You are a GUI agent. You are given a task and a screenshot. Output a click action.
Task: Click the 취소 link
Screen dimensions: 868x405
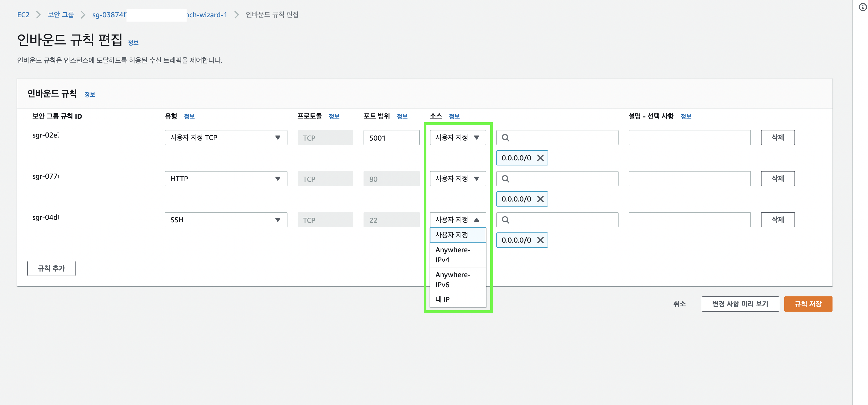click(679, 304)
